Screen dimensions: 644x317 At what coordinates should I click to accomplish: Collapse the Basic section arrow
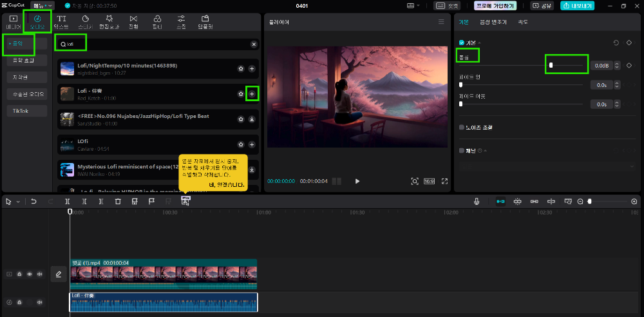point(479,43)
